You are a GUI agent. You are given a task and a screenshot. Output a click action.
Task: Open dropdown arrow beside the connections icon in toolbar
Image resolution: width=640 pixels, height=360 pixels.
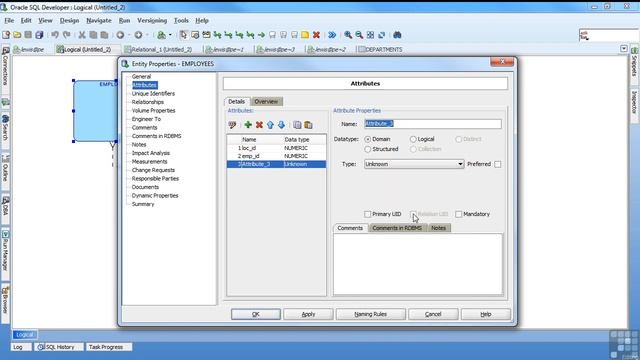[170, 35]
